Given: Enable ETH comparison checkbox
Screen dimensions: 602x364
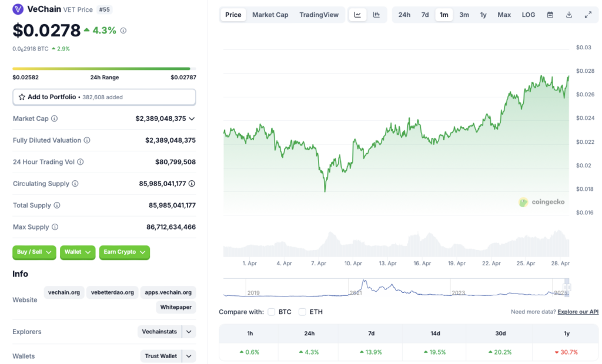Looking at the screenshot, I should pyautogui.click(x=302, y=312).
